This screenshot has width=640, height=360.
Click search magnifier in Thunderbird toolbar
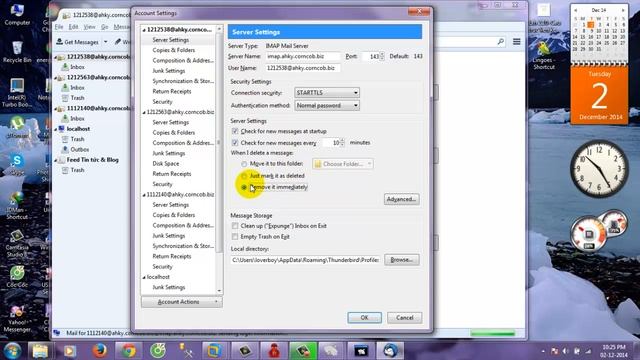point(500,42)
